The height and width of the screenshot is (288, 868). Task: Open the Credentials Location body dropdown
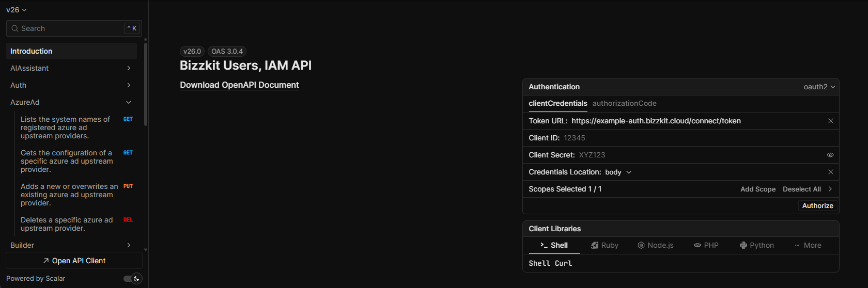click(x=618, y=172)
